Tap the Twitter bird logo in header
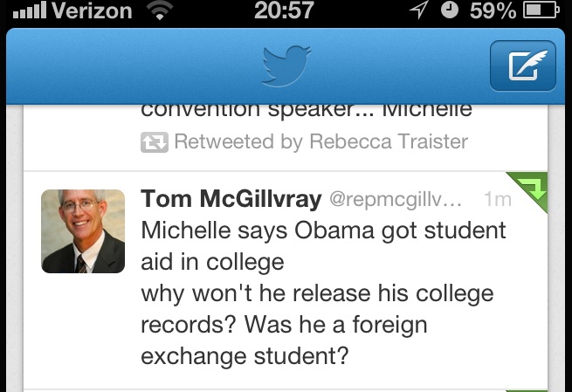Image resolution: width=572 pixels, height=392 pixels. pyautogui.click(x=286, y=66)
